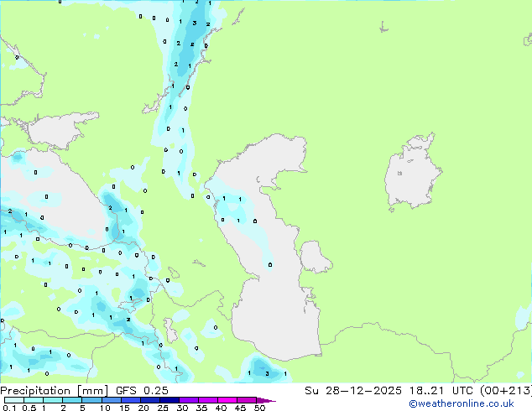Click the '0.5' legend scale label

29,408
